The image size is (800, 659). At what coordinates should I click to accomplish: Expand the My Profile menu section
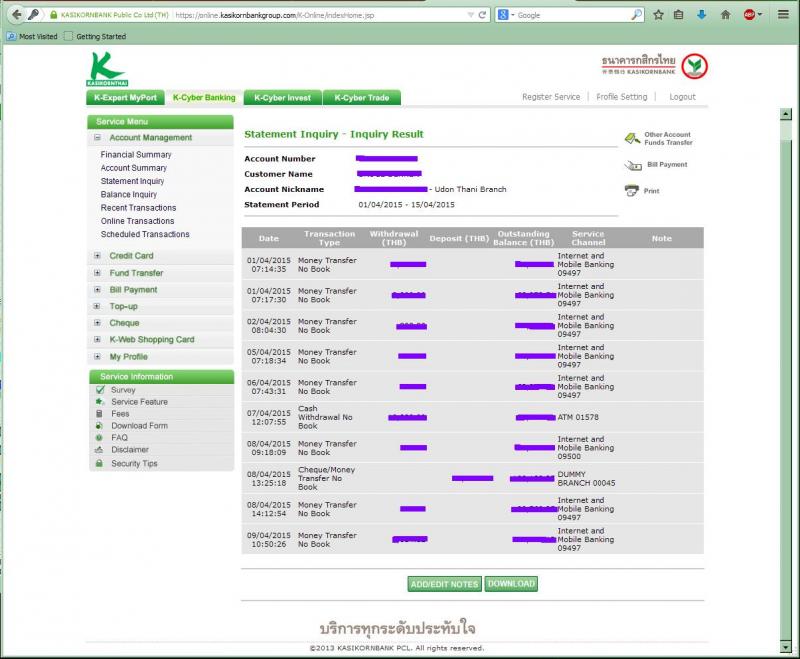[x=97, y=357]
